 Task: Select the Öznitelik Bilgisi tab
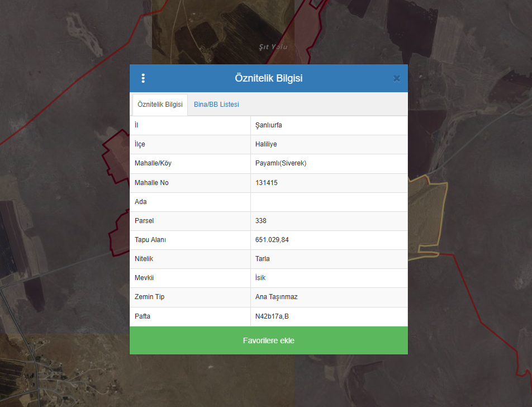160,105
